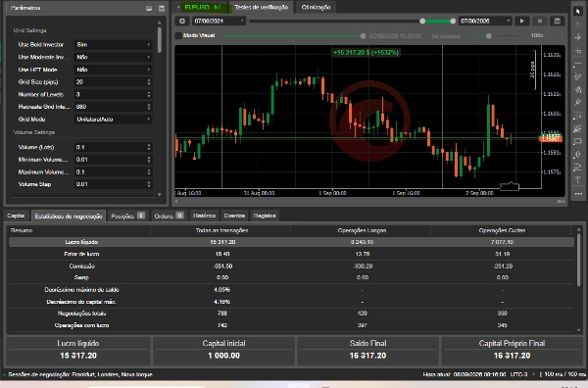Save backtest results with disk icon
588x388 pixels.
558,21
